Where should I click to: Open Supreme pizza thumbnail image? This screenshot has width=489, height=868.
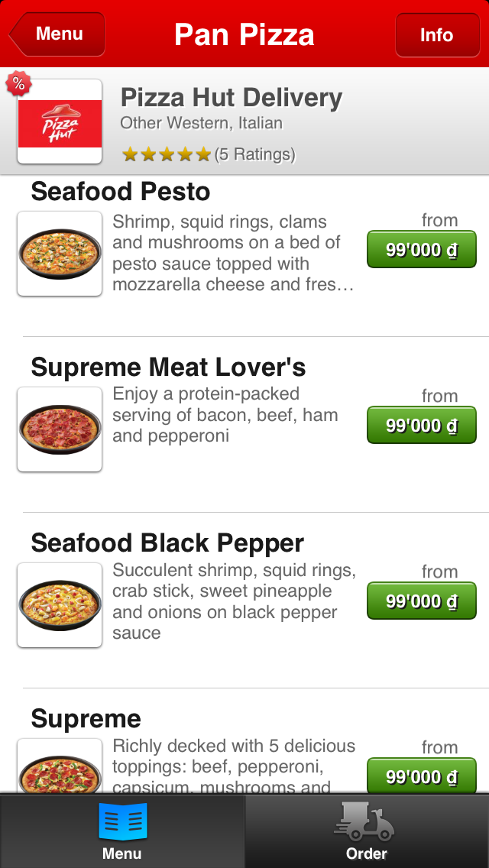click(x=60, y=766)
